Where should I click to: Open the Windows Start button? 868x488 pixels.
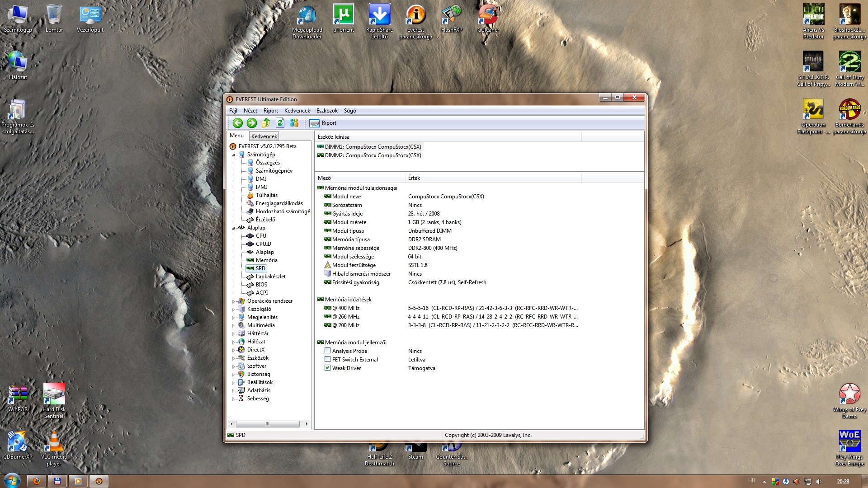[11, 481]
